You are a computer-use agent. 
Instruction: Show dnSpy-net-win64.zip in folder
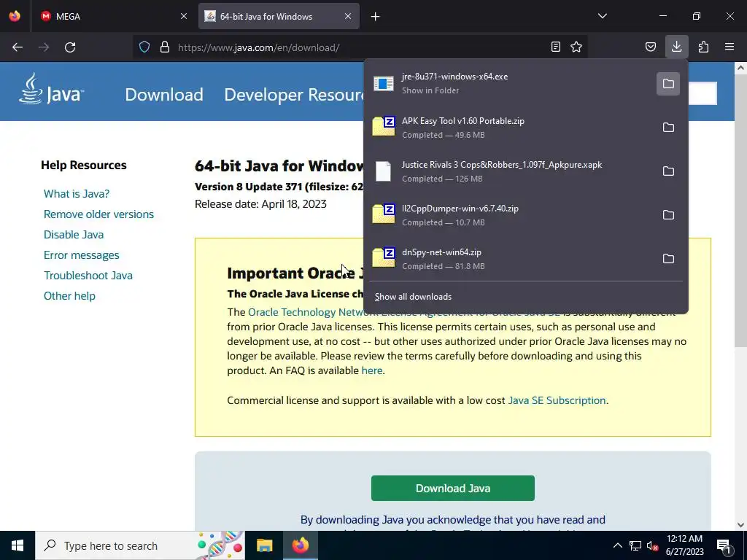coord(668,259)
